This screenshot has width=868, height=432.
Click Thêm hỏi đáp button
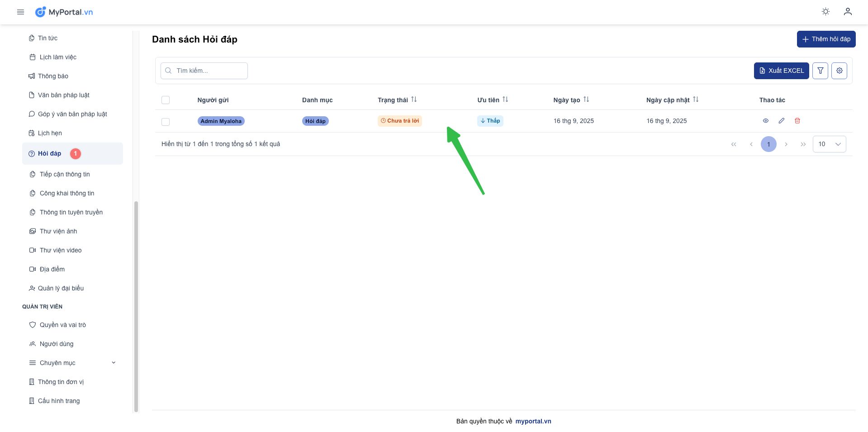(x=826, y=39)
